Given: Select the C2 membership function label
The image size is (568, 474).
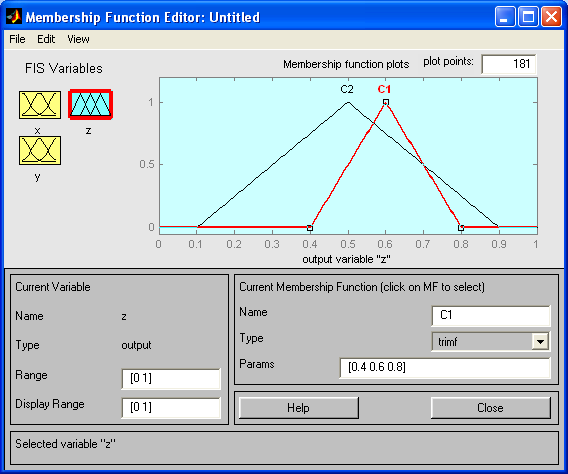Looking at the screenshot, I should click(347, 89).
